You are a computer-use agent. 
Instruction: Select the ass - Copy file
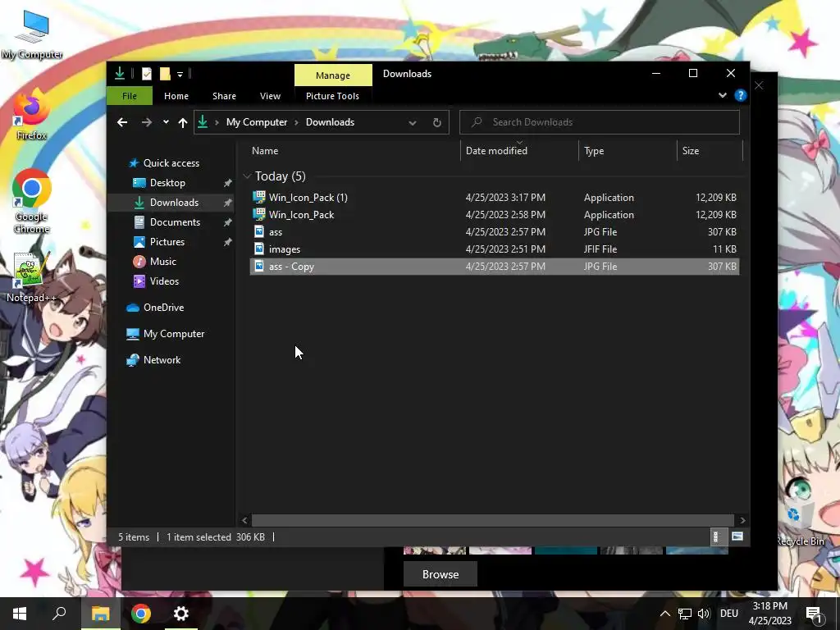point(494,267)
